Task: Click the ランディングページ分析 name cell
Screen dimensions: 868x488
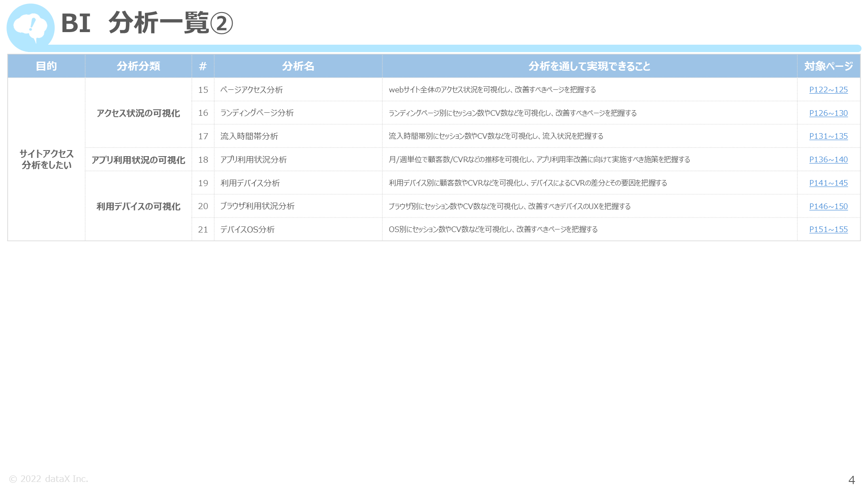Action: click(298, 113)
